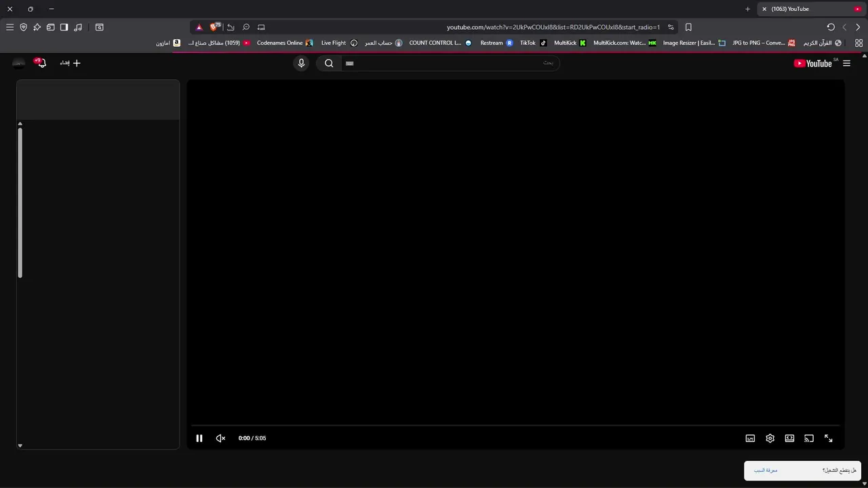The height and width of the screenshot is (488, 868).
Task: Click the playlist panel scroll down arrow
Action: click(x=20, y=445)
